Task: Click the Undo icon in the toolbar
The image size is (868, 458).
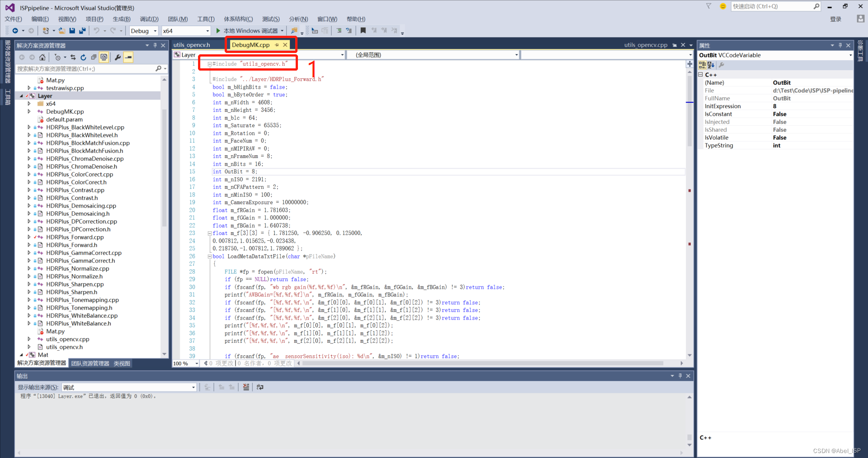Action: (x=96, y=30)
